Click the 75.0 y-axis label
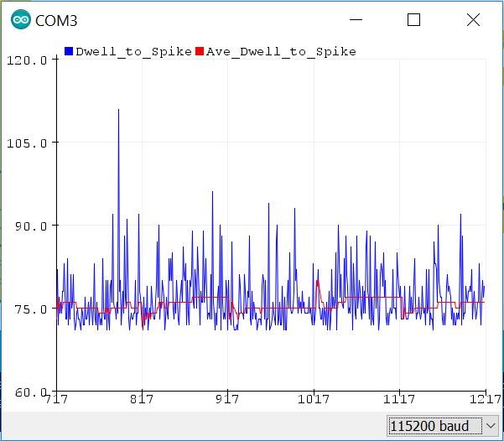This screenshot has height=441, width=504. (x=30, y=309)
